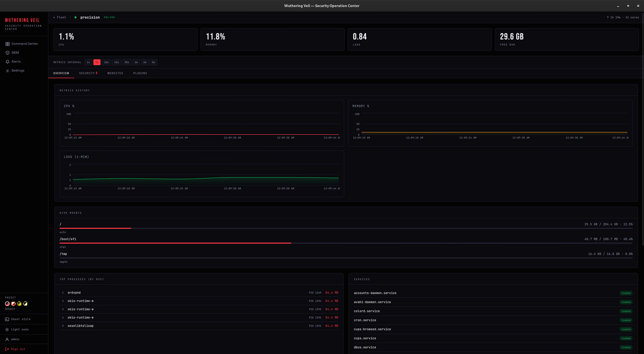Screen dimensions: 644x354
Task: Click the Light mode sun icon
Action: tap(7, 329)
